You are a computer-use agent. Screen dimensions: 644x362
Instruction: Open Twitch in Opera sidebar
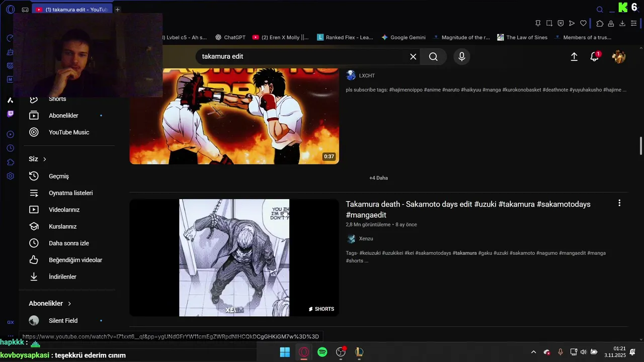click(x=10, y=114)
